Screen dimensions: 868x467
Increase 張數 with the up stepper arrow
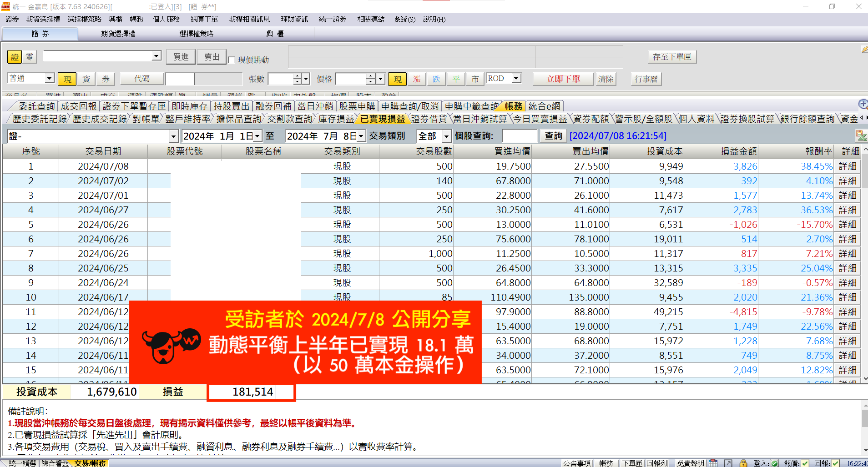click(298, 76)
